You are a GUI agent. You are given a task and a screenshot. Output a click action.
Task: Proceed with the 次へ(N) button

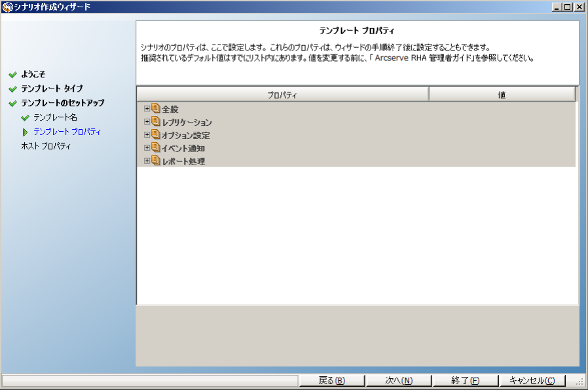coord(399,380)
